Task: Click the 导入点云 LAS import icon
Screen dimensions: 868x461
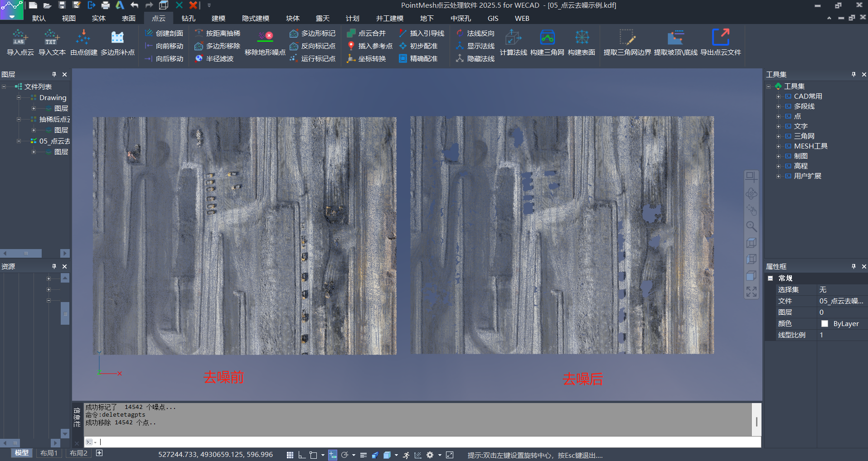Action: coord(20,38)
